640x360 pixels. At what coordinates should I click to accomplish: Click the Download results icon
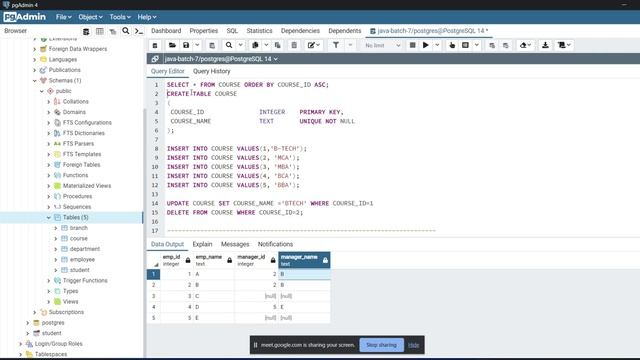point(545,45)
